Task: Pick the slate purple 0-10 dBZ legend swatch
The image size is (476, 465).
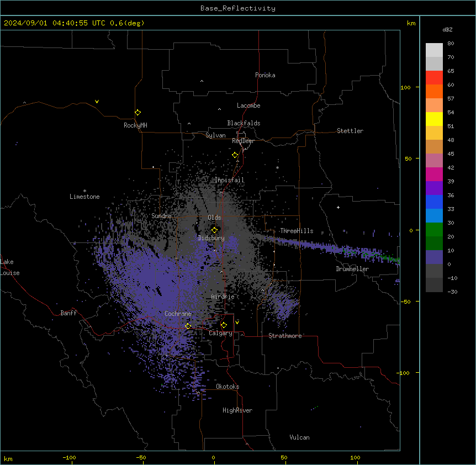Action: [434, 257]
